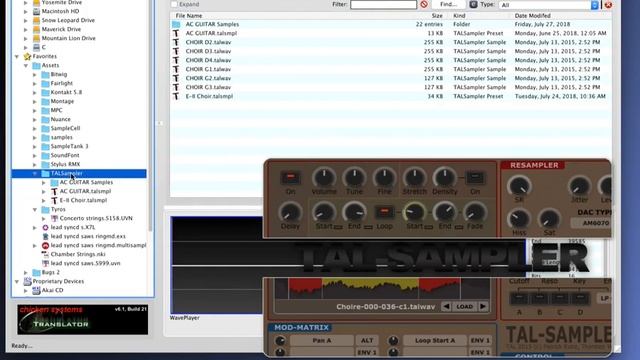
Task: Toggle the On switch left of Volume knob
Action: point(291,178)
